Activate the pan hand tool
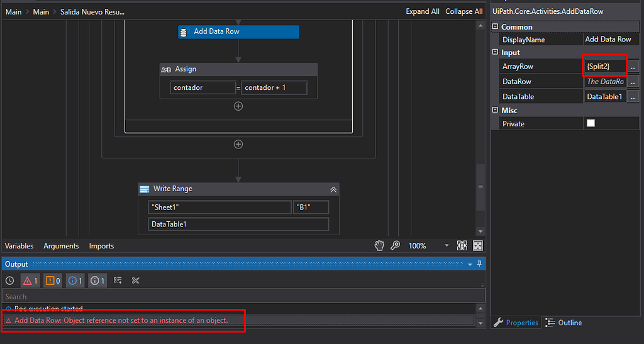Viewport: 644px width, 344px height. click(379, 245)
